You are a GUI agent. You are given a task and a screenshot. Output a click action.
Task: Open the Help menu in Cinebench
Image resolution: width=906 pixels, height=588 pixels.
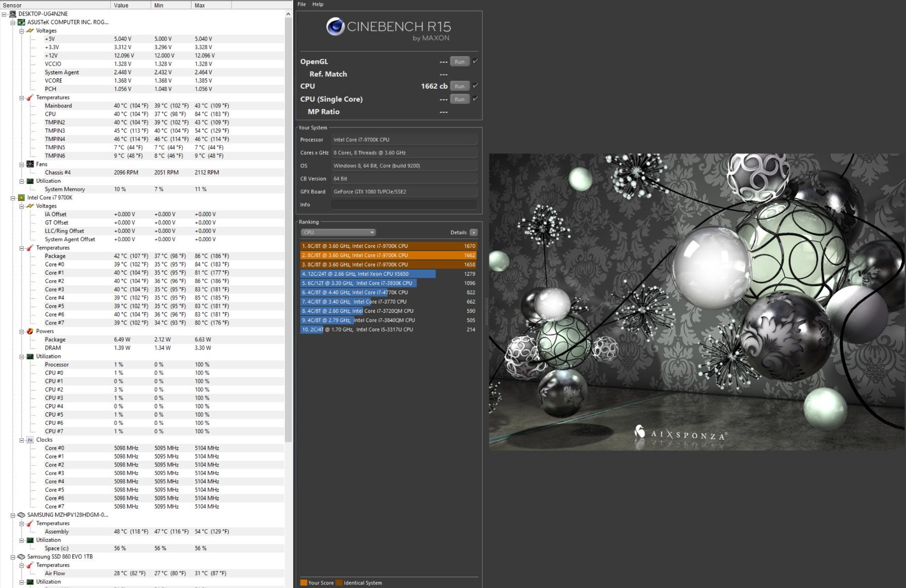pos(317,4)
